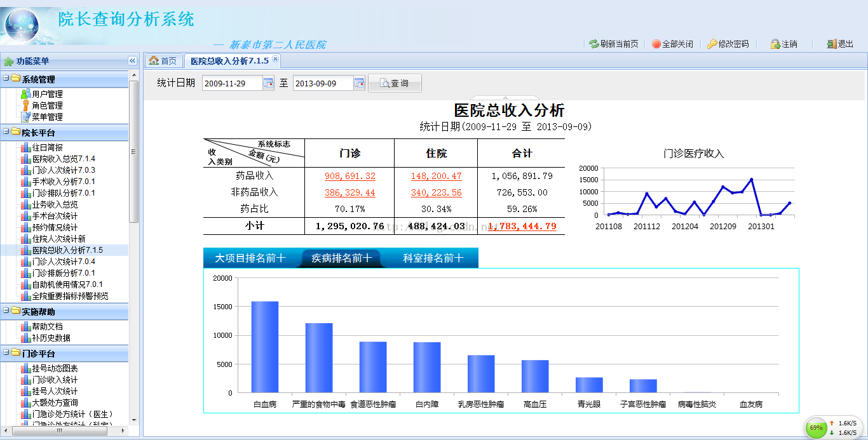The image size is (868, 440).
Task: Click the 功能菜单 puzzle icon
Action: pos(9,62)
